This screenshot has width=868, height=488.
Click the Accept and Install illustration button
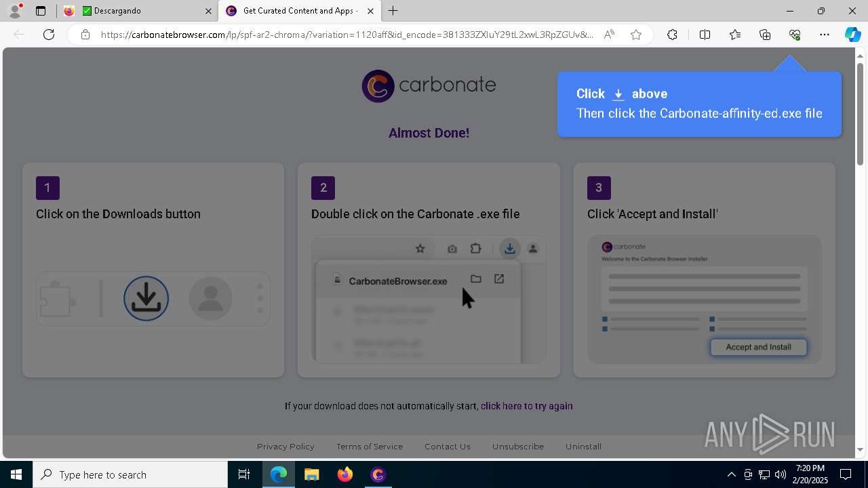758,347
